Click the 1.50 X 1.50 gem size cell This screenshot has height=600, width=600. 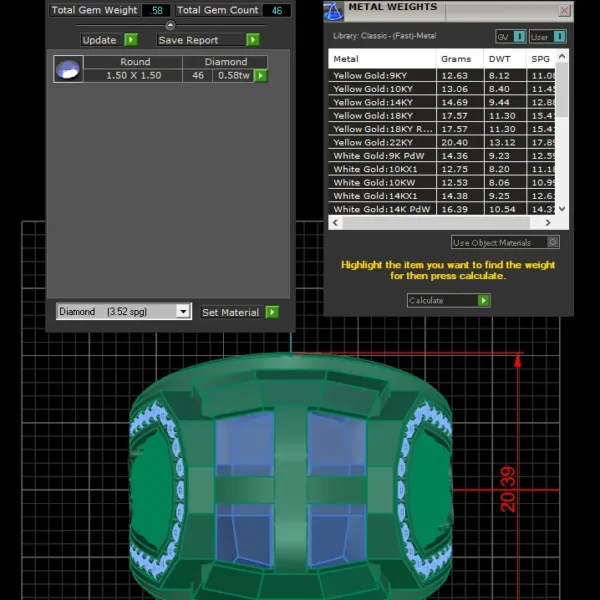(x=133, y=75)
